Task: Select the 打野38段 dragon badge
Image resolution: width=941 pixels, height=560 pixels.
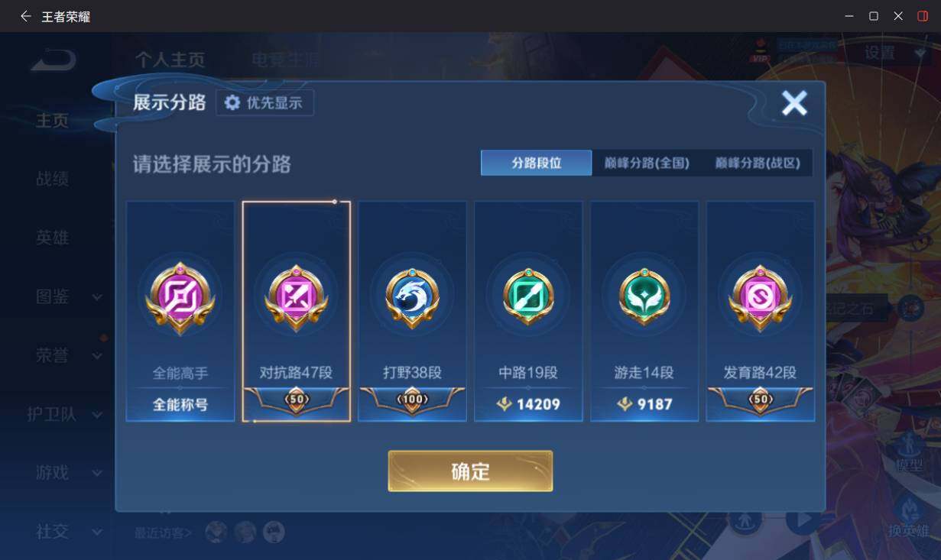Action: [412, 298]
